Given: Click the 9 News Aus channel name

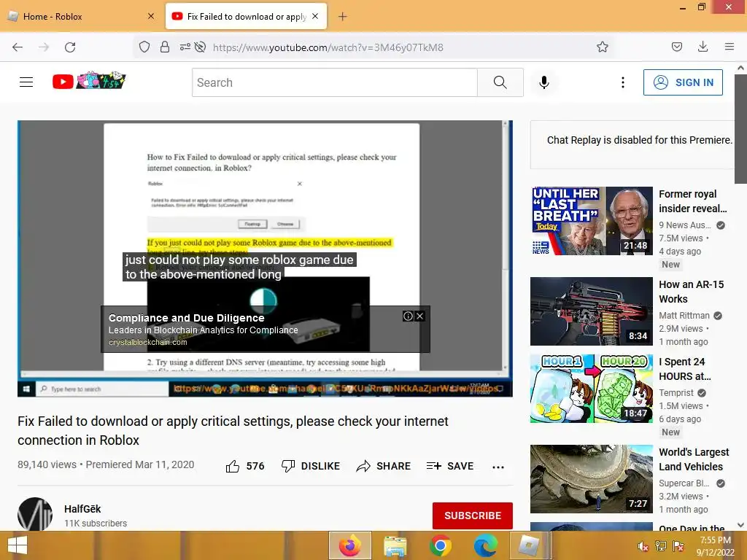Looking at the screenshot, I should point(684,225).
